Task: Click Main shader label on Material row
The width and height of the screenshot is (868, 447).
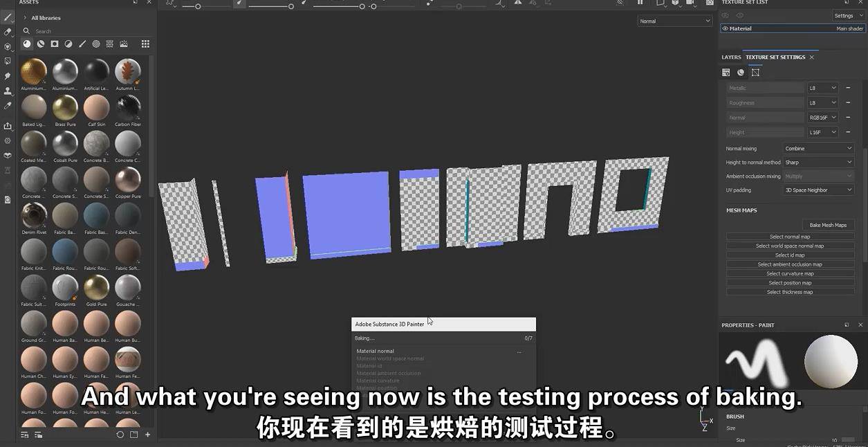Action: point(849,28)
